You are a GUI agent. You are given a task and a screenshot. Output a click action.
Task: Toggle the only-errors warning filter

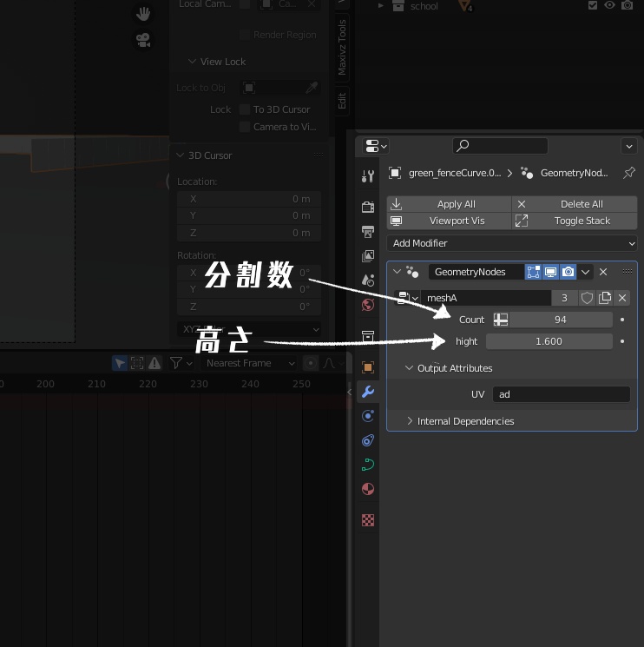pyautogui.click(x=154, y=363)
